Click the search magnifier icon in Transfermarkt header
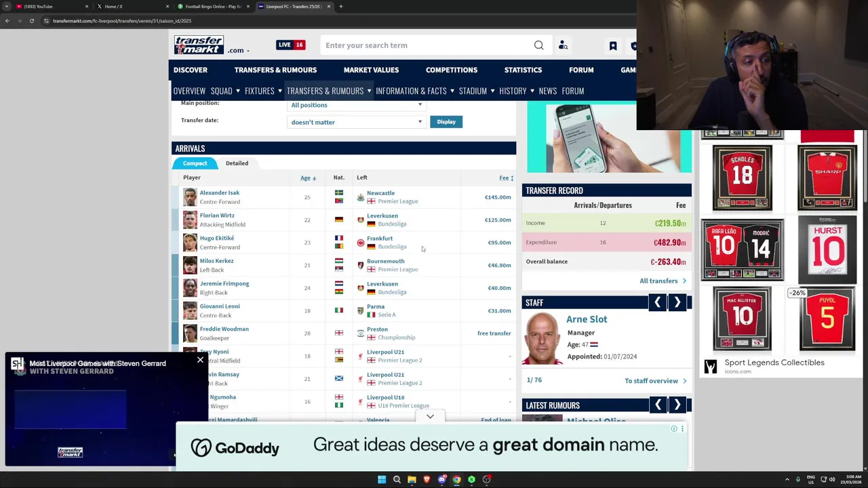 tap(538, 45)
